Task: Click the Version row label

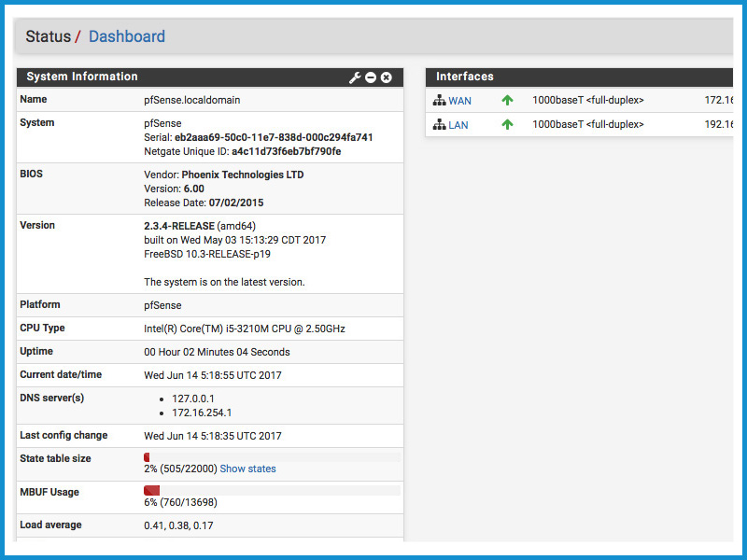Action: [x=37, y=225]
